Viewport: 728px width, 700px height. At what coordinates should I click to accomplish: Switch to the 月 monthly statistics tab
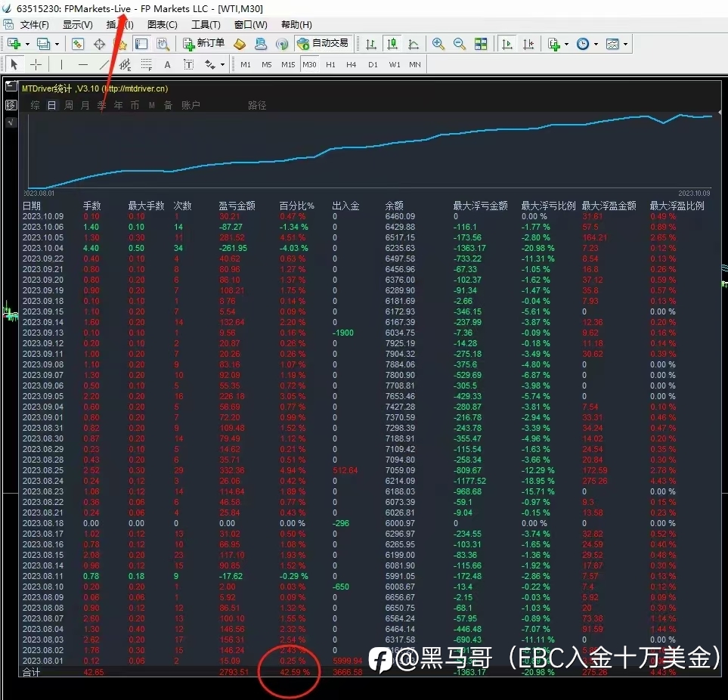pos(85,105)
